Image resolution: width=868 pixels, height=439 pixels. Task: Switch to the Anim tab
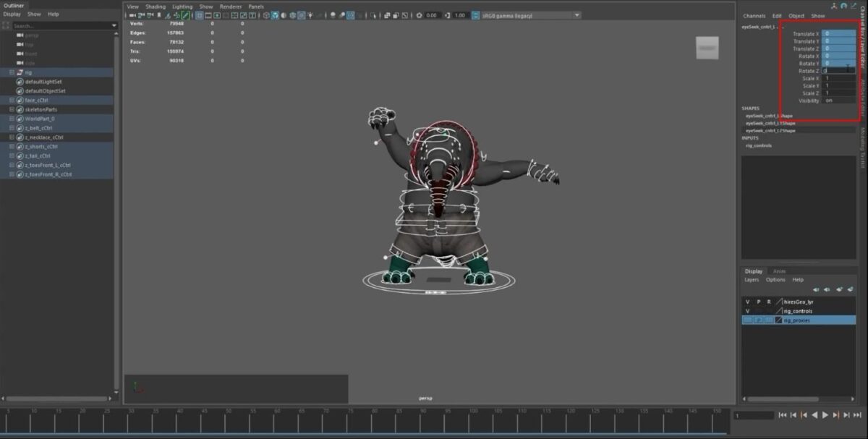(x=779, y=271)
